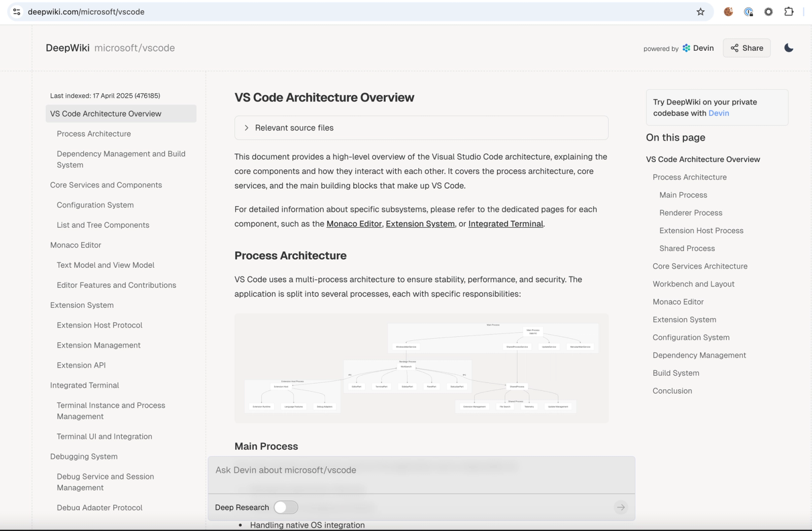This screenshot has width=812, height=531.
Task: Jump to Main Process section
Action: 683,195
